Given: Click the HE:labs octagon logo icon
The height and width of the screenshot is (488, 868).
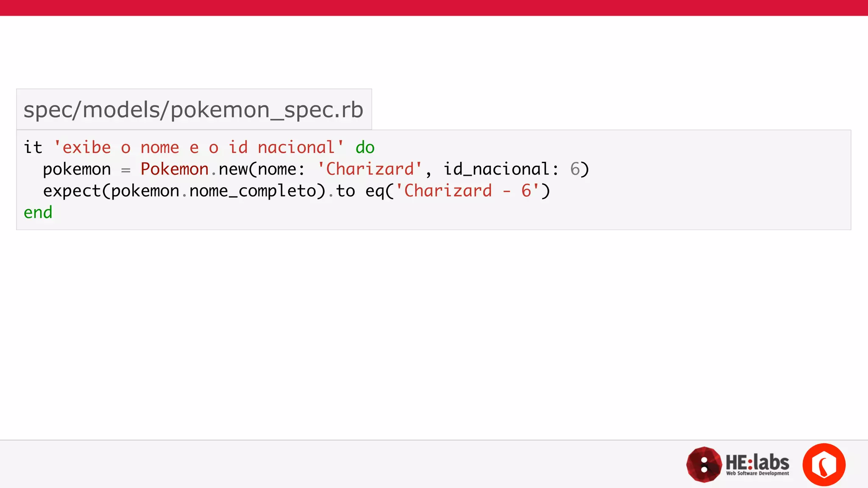Looking at the screenshot, I should tap(704, 465).
